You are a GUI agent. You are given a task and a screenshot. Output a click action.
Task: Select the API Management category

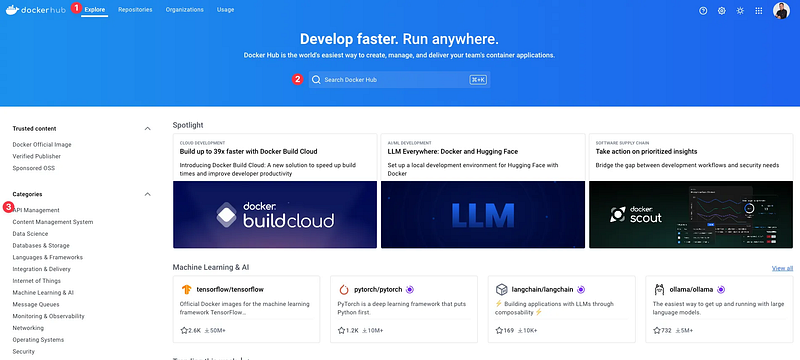(x=36, y=210)
